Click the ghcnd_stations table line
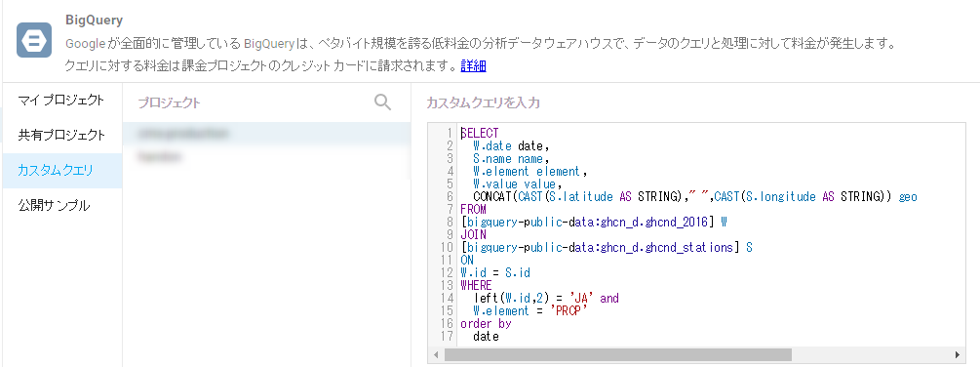The width and height of the screenshot is (980, 367). [607, 248]
